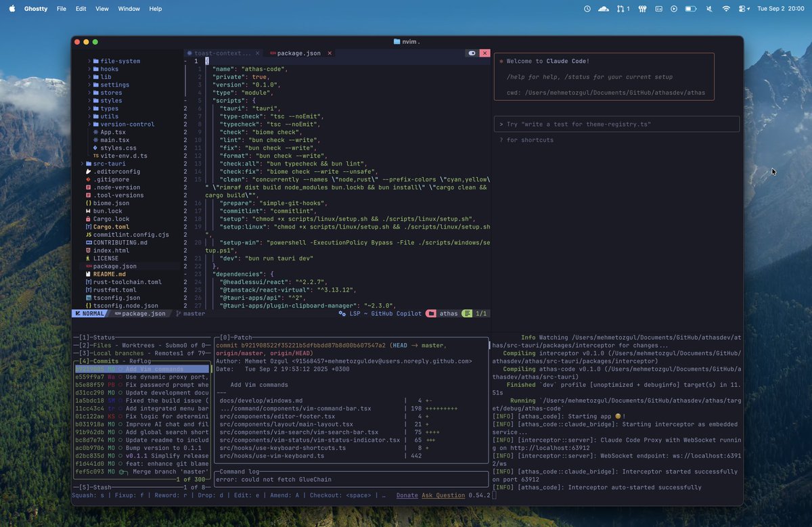Open the Window menu
The image size is (812, 527).
pyautogui.click(x=129, y=9)
